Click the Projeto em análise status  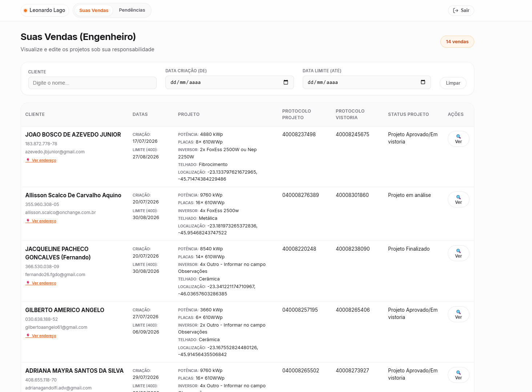(410, 195)
